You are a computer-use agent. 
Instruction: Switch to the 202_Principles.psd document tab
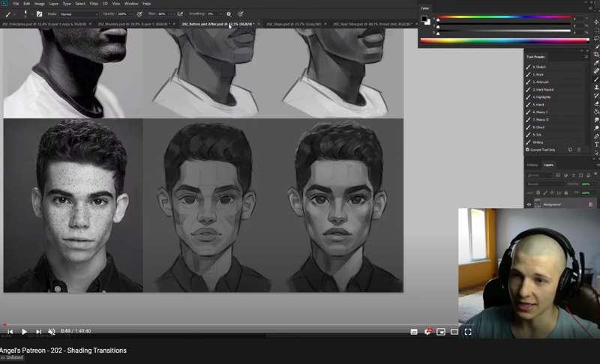(x=44, y=24)
